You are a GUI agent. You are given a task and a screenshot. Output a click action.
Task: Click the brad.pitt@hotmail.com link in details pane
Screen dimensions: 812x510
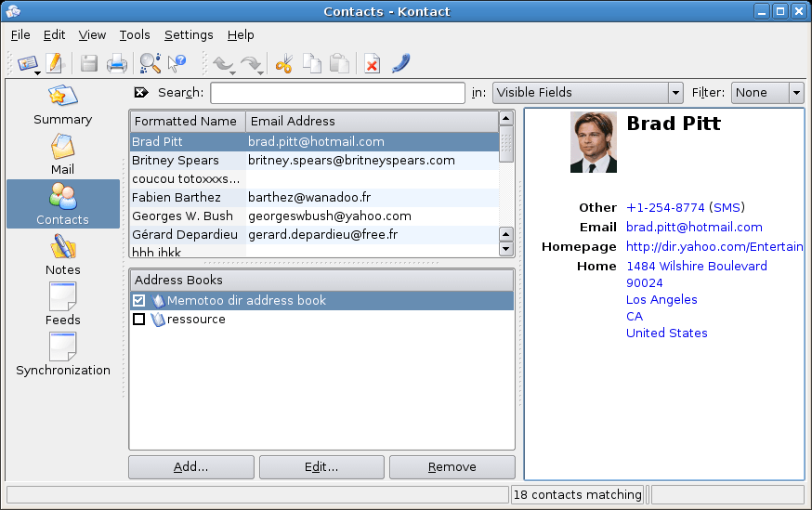tap(694, 228)
